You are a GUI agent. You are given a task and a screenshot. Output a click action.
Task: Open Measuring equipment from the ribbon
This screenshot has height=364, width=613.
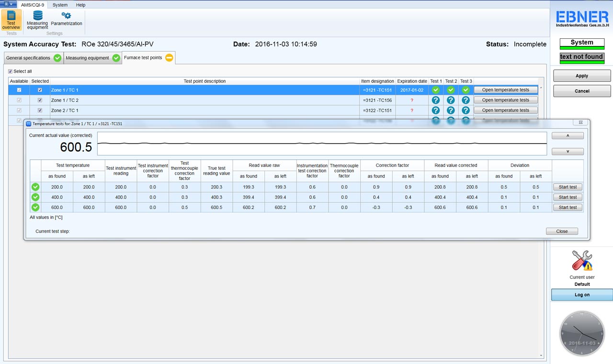pyautogui.click(x=37, y=20)
